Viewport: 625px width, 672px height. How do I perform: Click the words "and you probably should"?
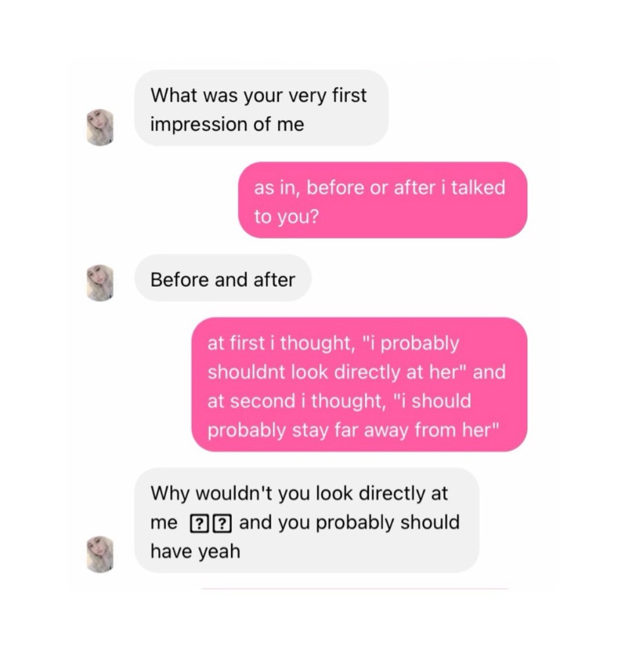click(x=349, y=522)
